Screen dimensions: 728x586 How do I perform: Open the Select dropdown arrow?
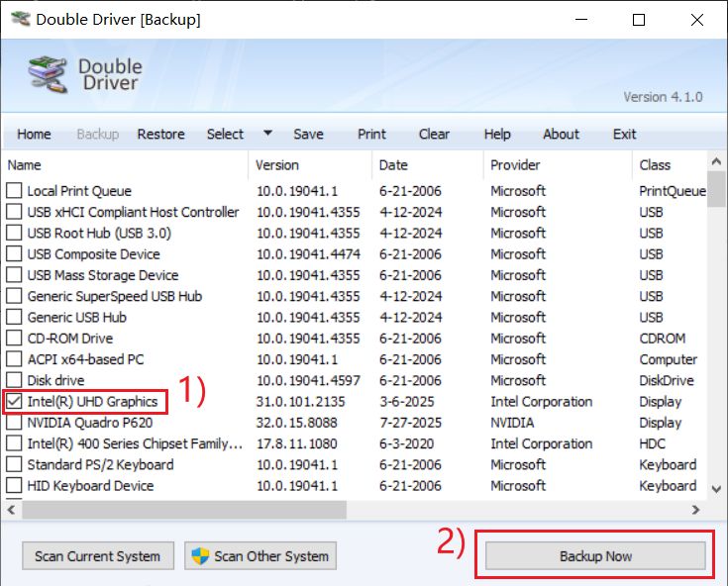[x=267, y=135]
